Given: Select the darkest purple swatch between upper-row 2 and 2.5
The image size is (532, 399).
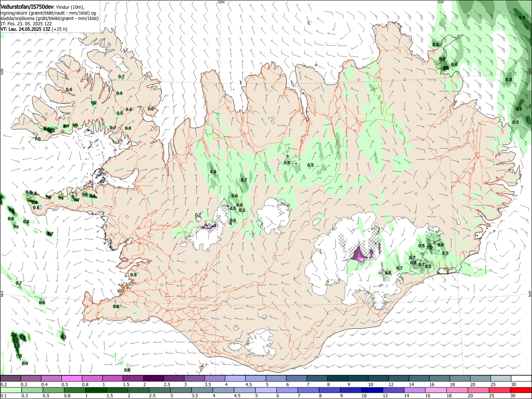Looking at the screenshot, I should tap(153, 379).
